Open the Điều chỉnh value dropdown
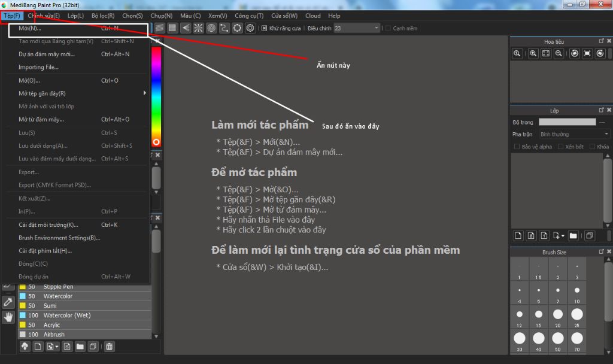 click(357, 28)
